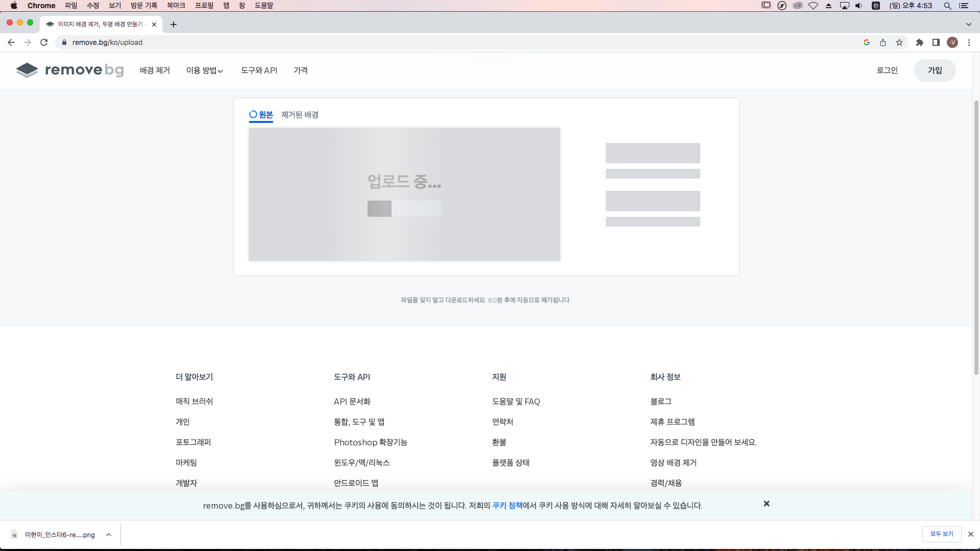Open the 북마크 menu in menu bar

176,6
